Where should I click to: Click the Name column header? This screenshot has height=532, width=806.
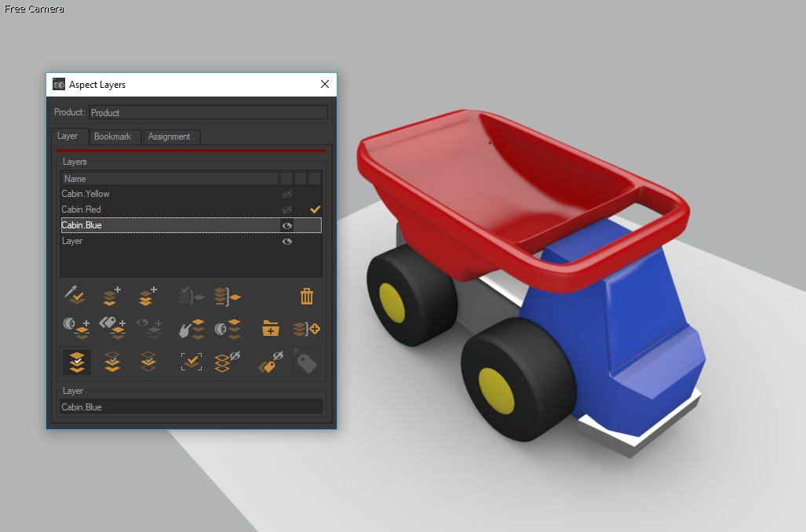point(169,179)
